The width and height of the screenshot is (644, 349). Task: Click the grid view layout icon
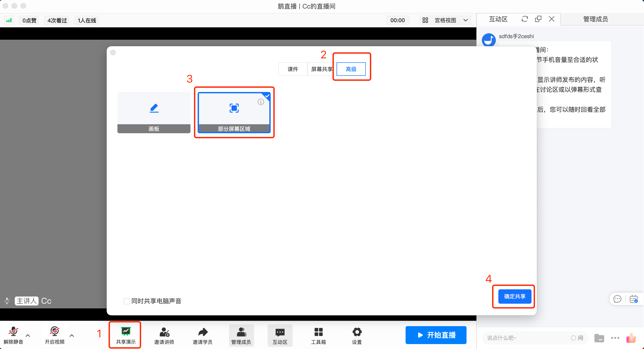pyautogui.click(x=425, y=20)
